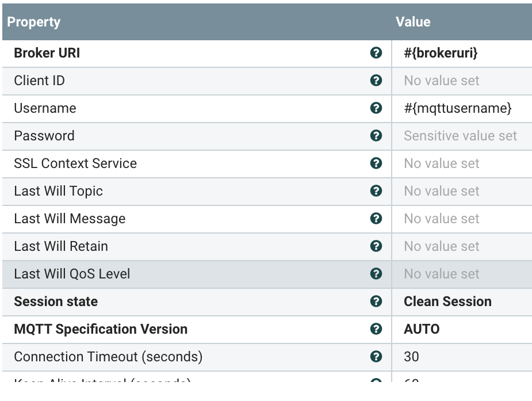
Task: Edit the Broker URI value #{brokeruri}
Action: point(441,53)
